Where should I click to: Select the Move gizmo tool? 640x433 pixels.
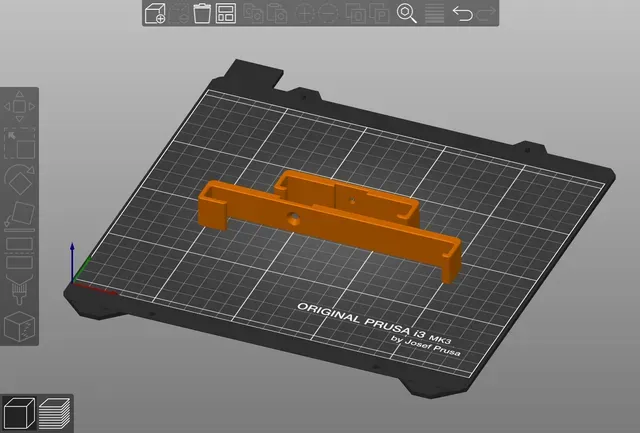[x=19, y=107]
